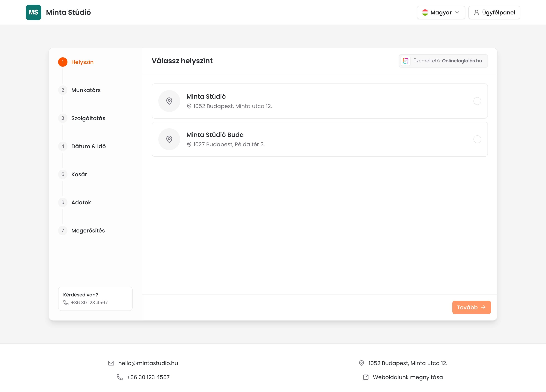Click sidebar phone number +36 30 123 4567
The height and width of the screenshot is (392, 546).
pos(89,303)
